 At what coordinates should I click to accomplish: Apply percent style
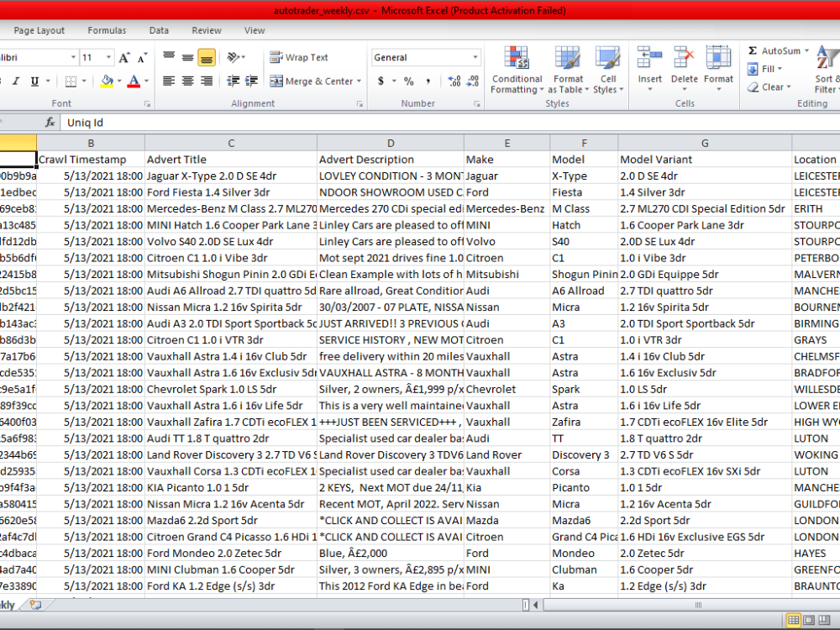click(x=409, y=81)
